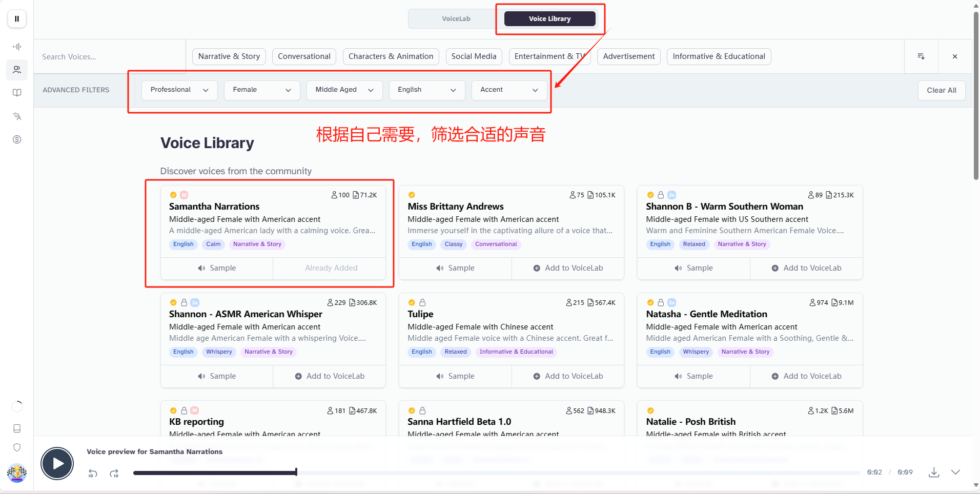Click the Whispery tag on Shannon ASMR card
This screenshot has width=980, height=494.
[219, 352]
